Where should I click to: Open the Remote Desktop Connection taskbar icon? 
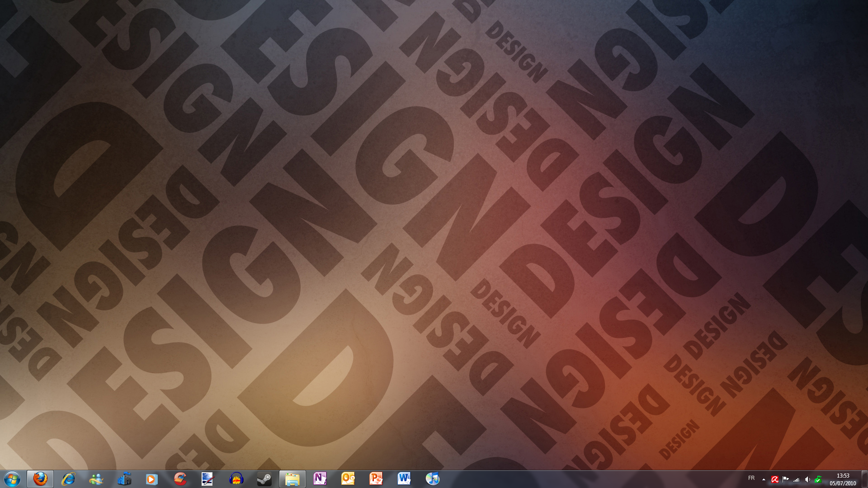pyautogui.click(x=208, y=479)
